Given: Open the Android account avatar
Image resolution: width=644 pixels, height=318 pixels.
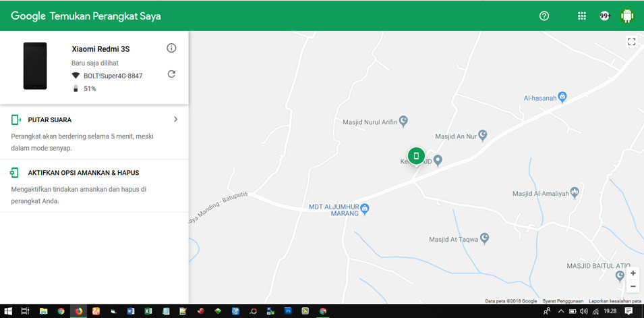Looking at the screenshot, I should (626, 16).
